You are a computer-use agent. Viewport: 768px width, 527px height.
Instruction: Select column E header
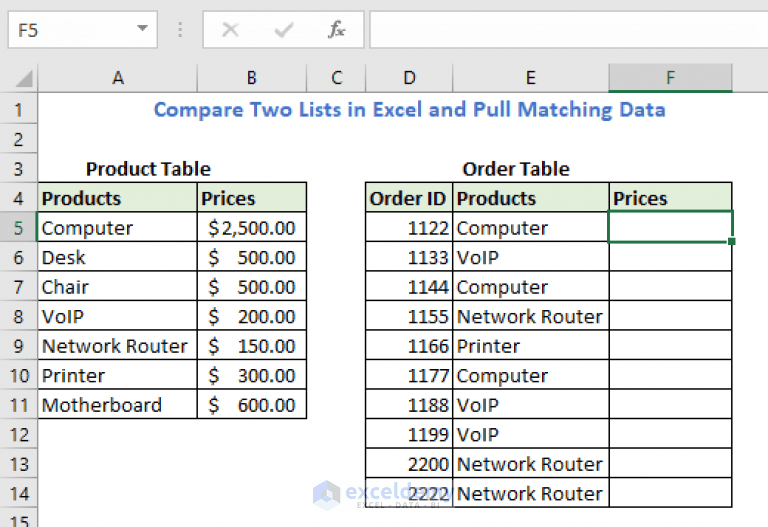click(530, 78)
